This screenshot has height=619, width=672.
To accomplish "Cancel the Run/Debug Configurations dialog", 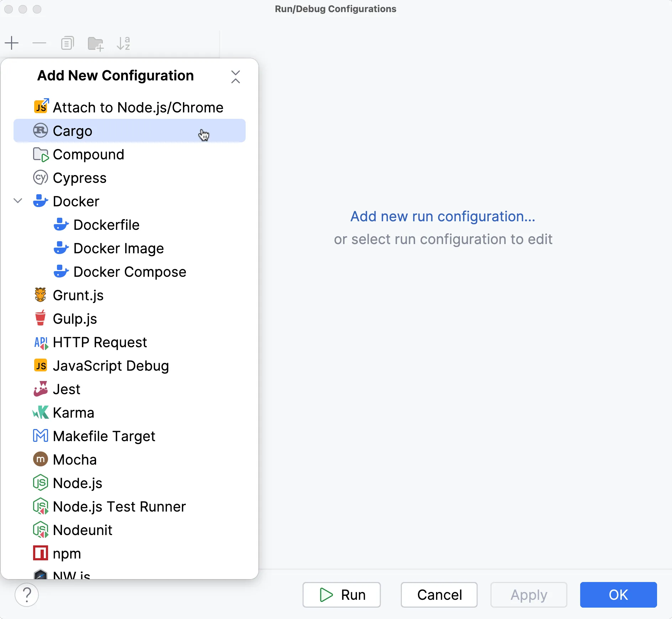I will pos(439,594).
